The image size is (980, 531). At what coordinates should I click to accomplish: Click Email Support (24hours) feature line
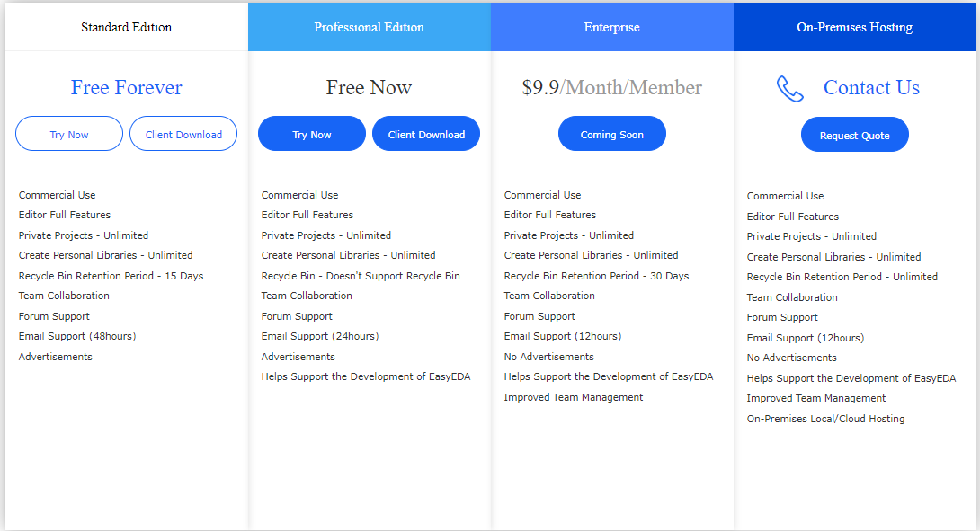coord(319,336)
